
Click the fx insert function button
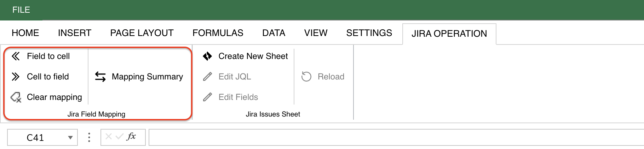[131, 137]
